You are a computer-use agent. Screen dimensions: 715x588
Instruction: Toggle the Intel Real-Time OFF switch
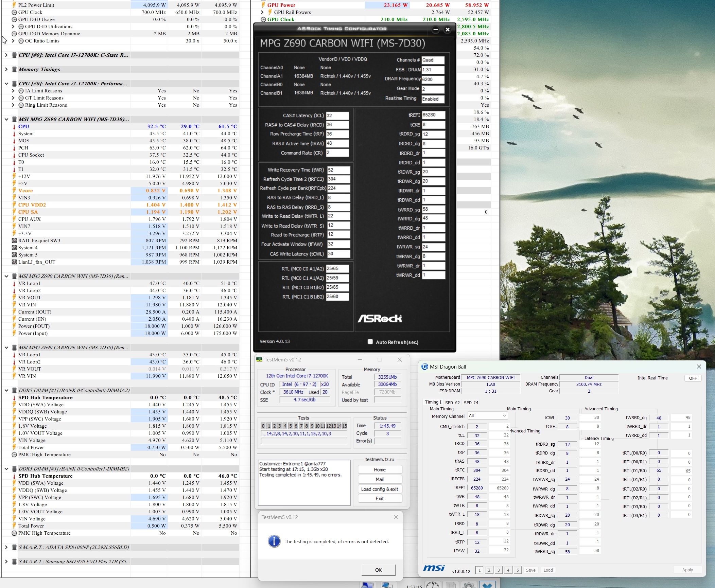click(x=693, y=378)
